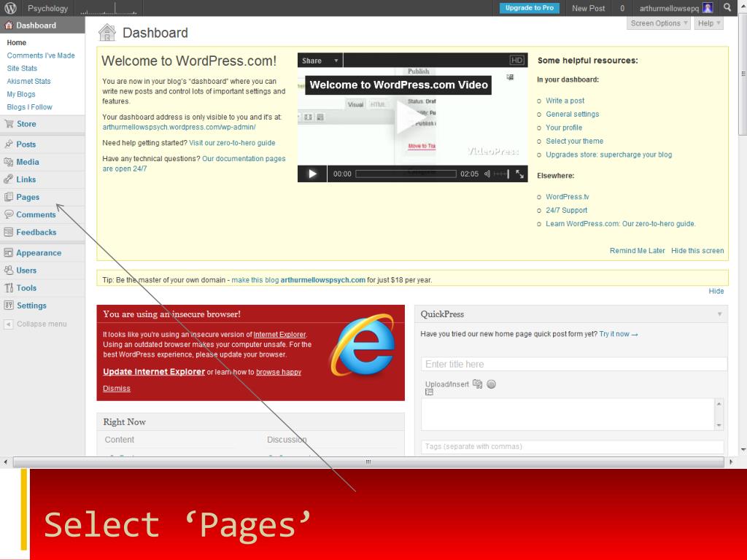Image resolution: width=747 pixels, height=560 pixels.
Task: Open the Screen Options dropdown
Action: pos(659,23)
